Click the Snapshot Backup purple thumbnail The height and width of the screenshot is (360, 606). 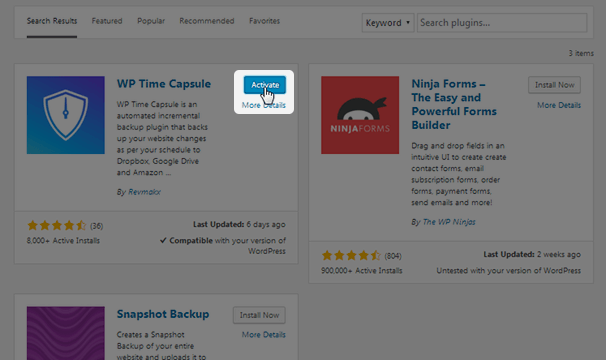pyautogui.click(x=66, y=333)
